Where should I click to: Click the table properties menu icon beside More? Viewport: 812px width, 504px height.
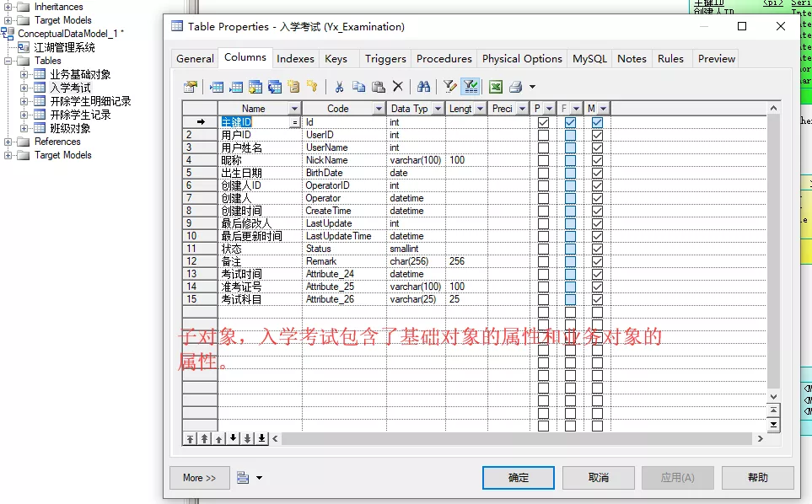(243, 478)
